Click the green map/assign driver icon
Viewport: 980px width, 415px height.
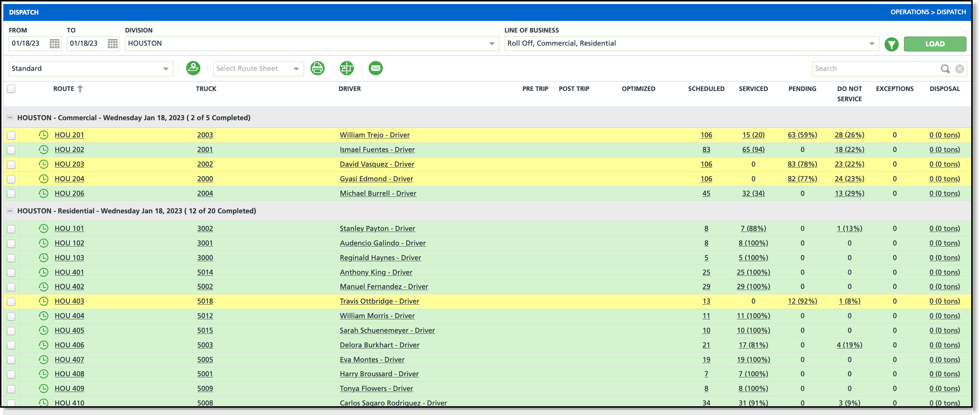[x=193, y=68]
